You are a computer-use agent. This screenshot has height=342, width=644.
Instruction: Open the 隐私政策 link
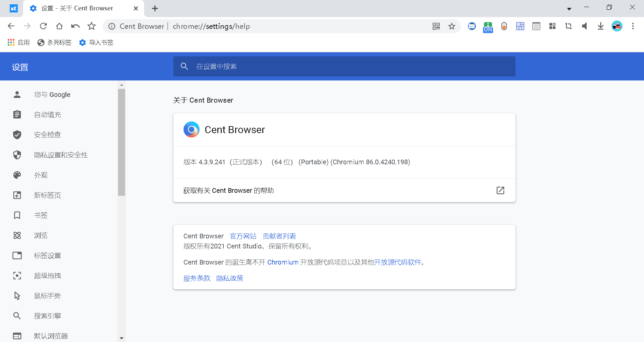point(230,278)
